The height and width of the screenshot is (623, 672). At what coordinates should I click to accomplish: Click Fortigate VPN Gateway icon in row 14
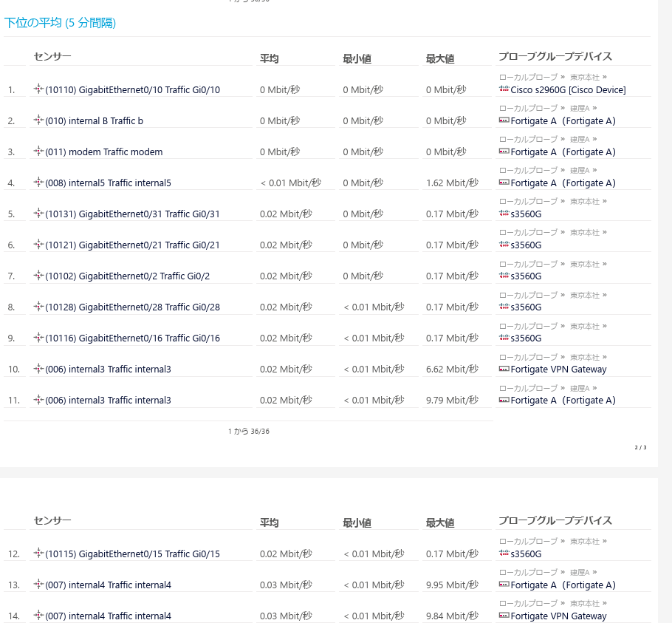tap(504, 616)
